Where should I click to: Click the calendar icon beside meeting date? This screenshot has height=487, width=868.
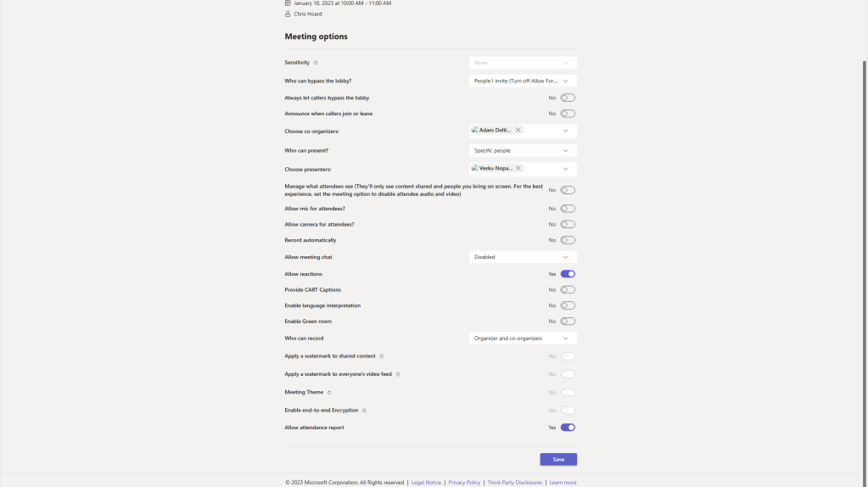pos(288,3)
